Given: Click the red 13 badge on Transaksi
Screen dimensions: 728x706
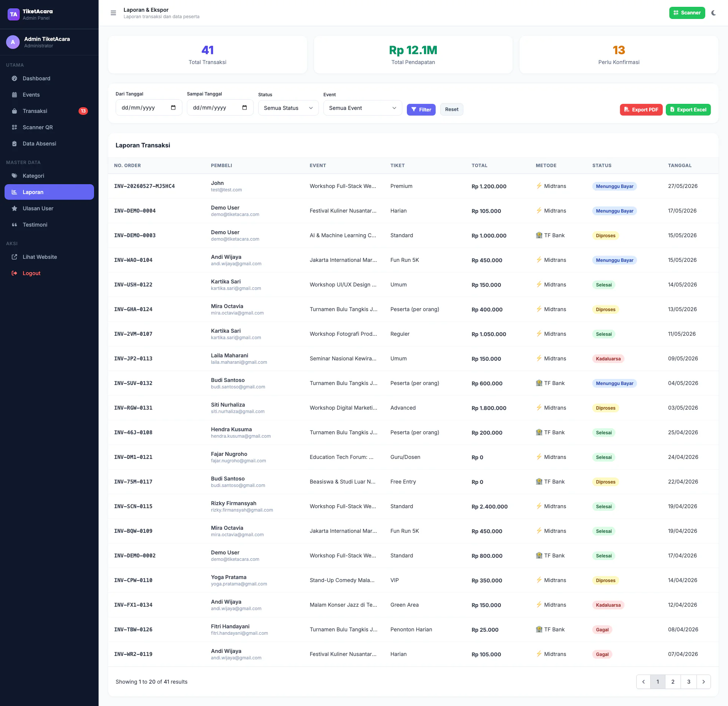Looking at the screenshot, I should pos(83,111).
